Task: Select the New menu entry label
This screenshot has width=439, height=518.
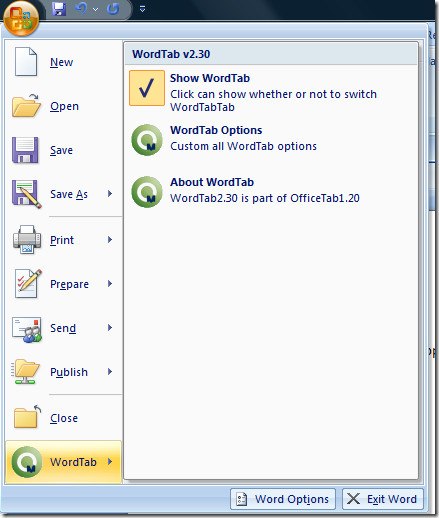Action: click(x=61, y=62)
